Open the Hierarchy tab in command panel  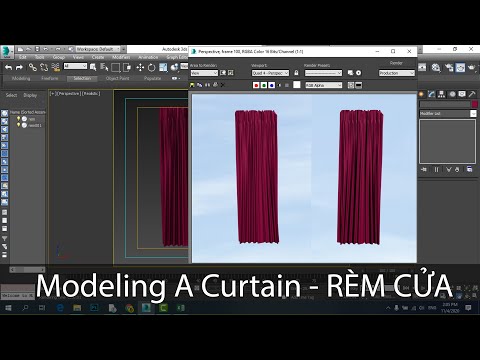tap(441, 94)
